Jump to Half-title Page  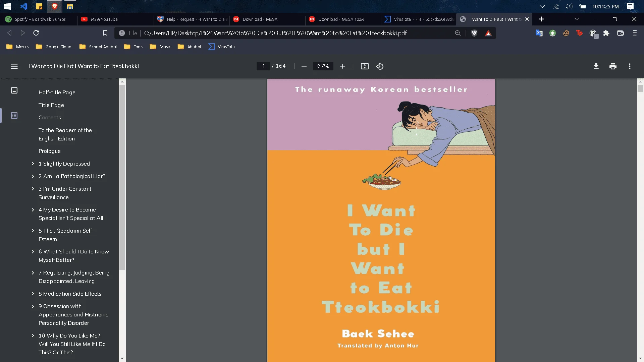click(x=57, y=92)
